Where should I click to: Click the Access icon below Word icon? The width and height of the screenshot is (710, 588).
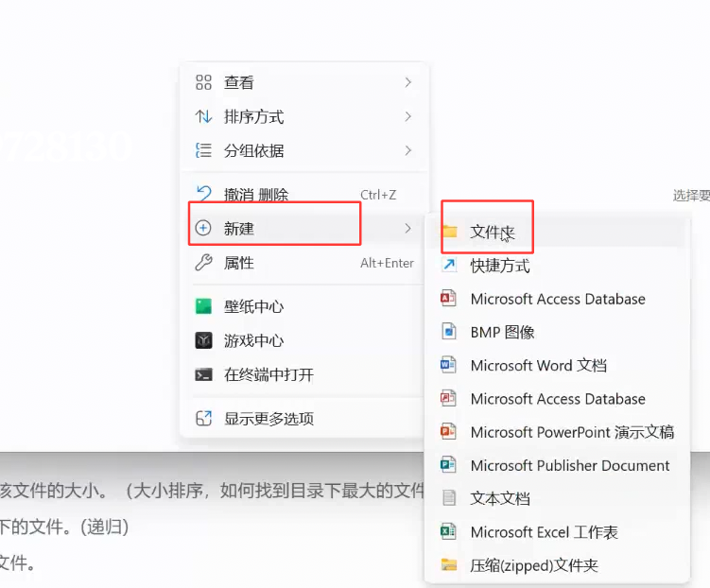point(448,398)
